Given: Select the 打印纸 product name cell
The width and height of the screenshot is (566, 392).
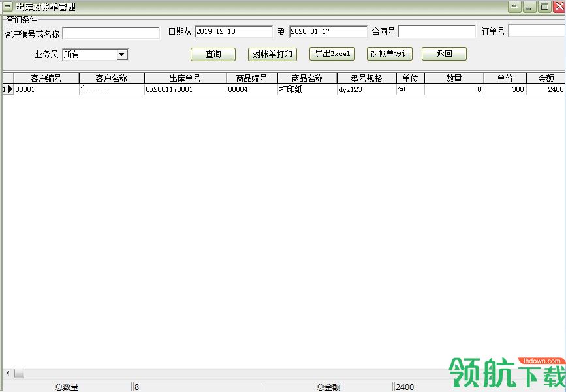Looking at the screenshot, I should tap(307, 89).
